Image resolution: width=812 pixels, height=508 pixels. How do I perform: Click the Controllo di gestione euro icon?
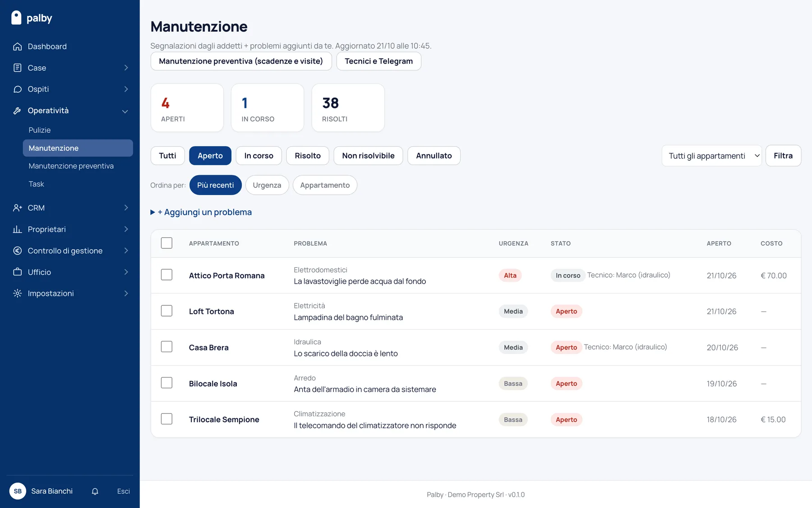pos(18,251)
